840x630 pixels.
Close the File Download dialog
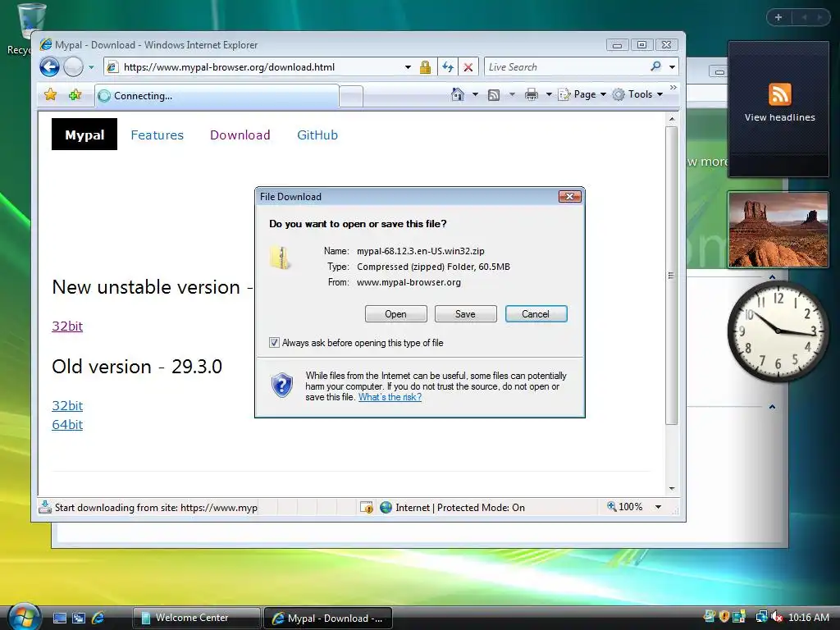[x=569, y=197]
